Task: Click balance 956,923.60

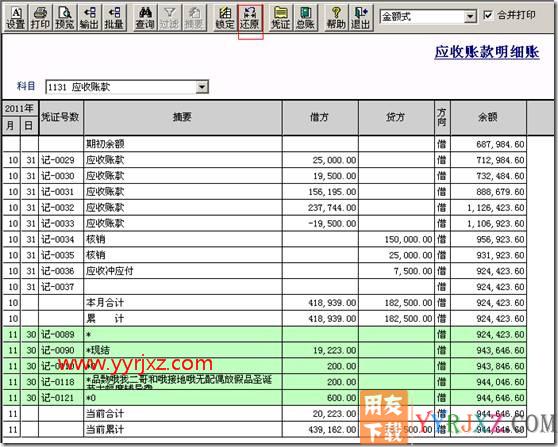Action: pos(500,240)
